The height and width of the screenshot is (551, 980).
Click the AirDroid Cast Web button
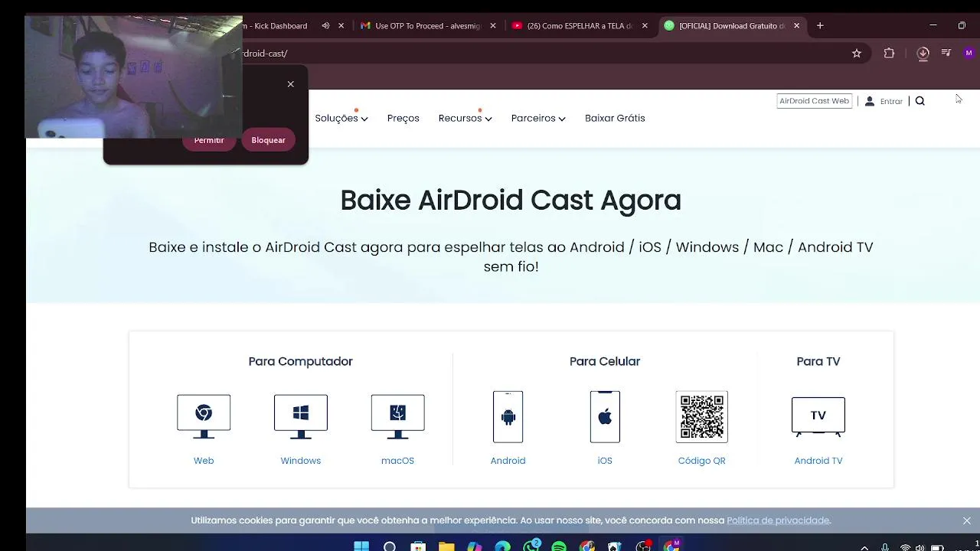click(815, 101)
